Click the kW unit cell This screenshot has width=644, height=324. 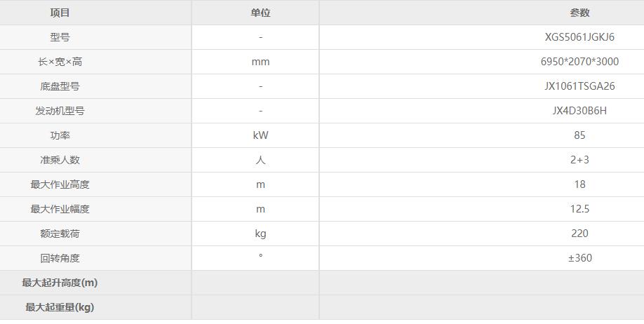coord(260,135)
